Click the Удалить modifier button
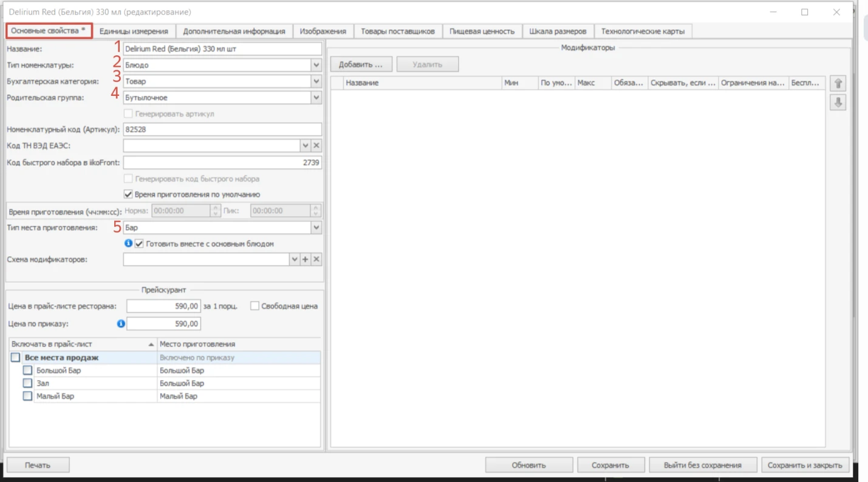This screenshot has width=868, height=482. click(428, 64)
